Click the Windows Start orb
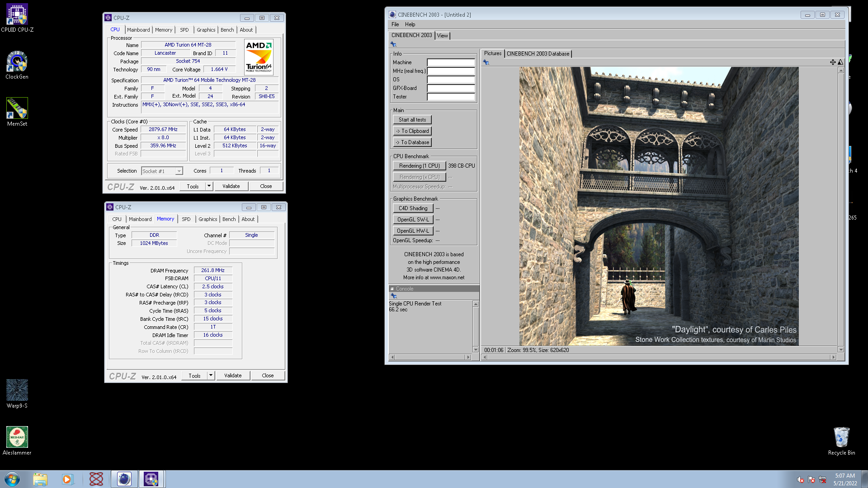 click(12, 479)
